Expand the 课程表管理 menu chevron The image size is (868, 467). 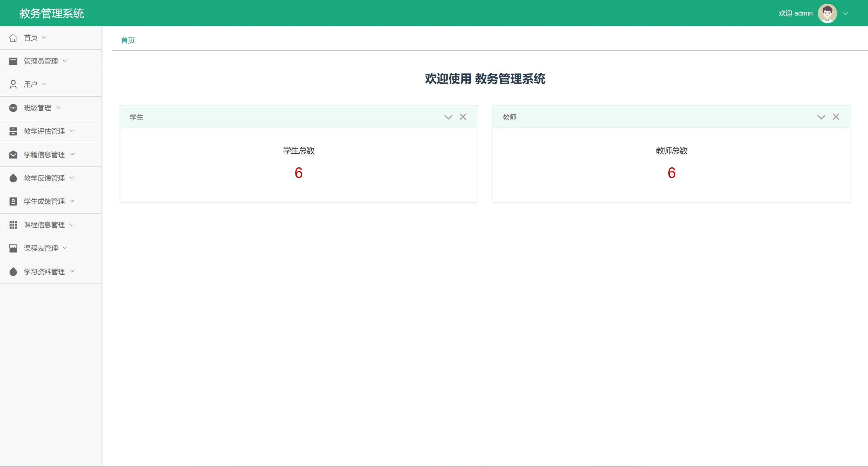click(65, 248)
